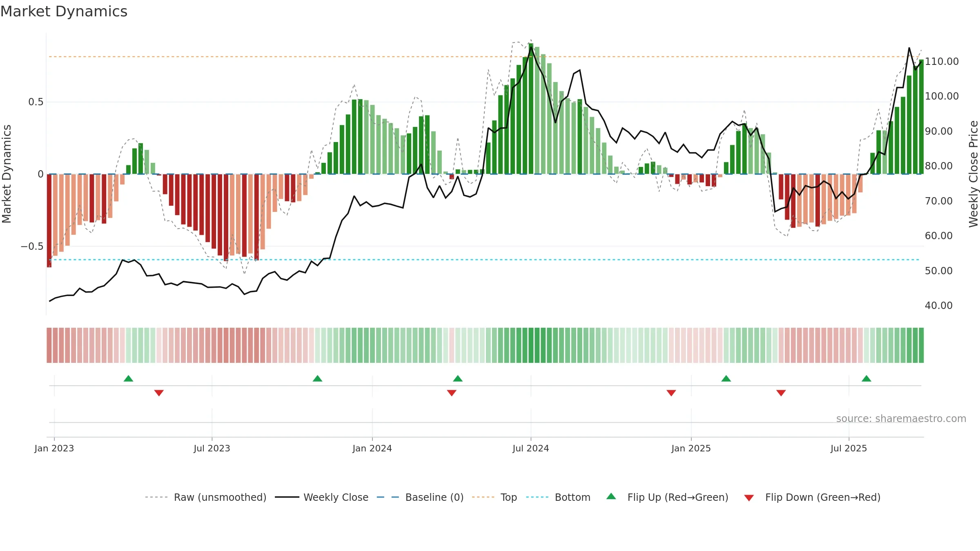Click the 50.00 price axis label
This screenshot has width=980, height=551.
(x=939, y=271)
